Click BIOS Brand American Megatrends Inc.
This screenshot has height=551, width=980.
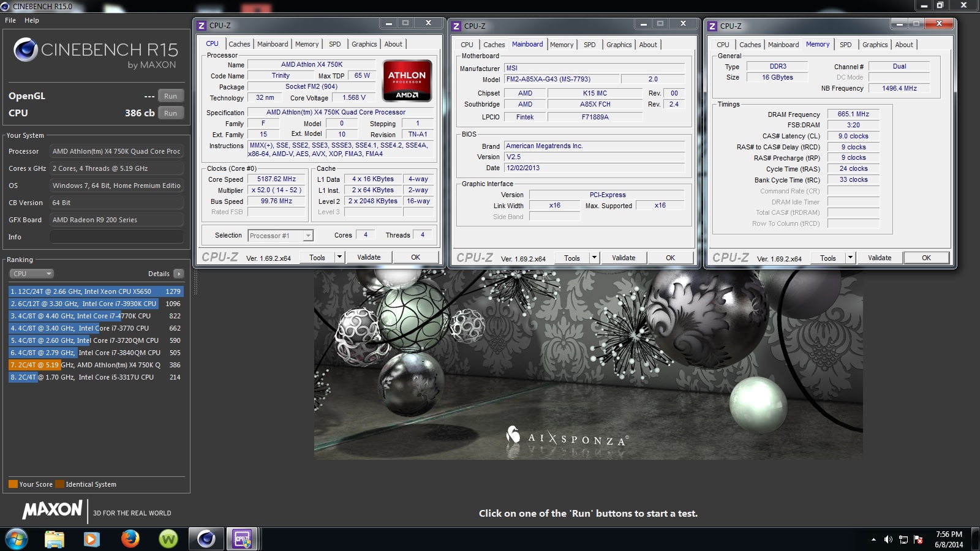[594, 146]
